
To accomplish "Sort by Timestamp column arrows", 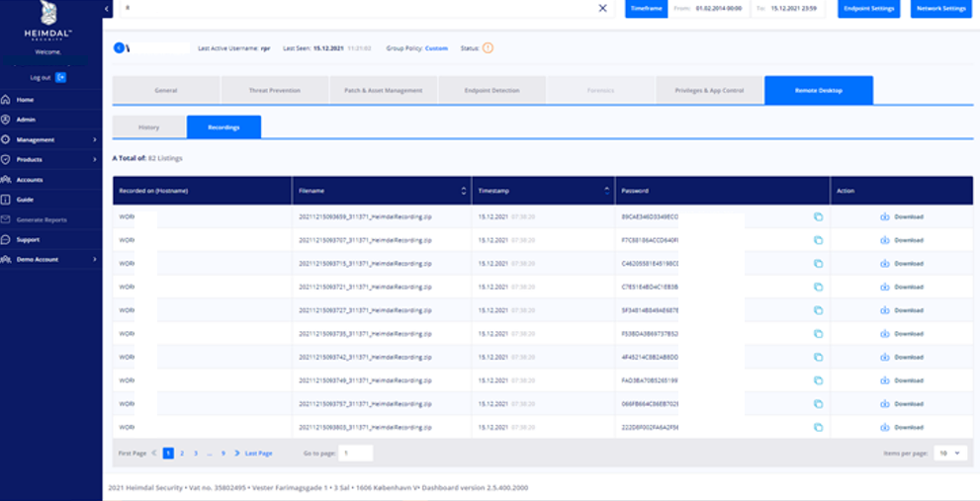I will 606,191.
